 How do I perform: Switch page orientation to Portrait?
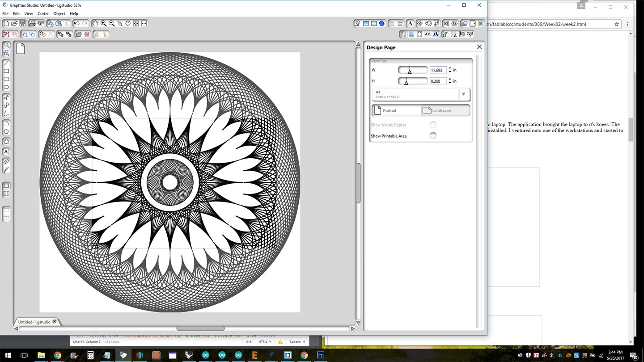(x=397, y=110)
